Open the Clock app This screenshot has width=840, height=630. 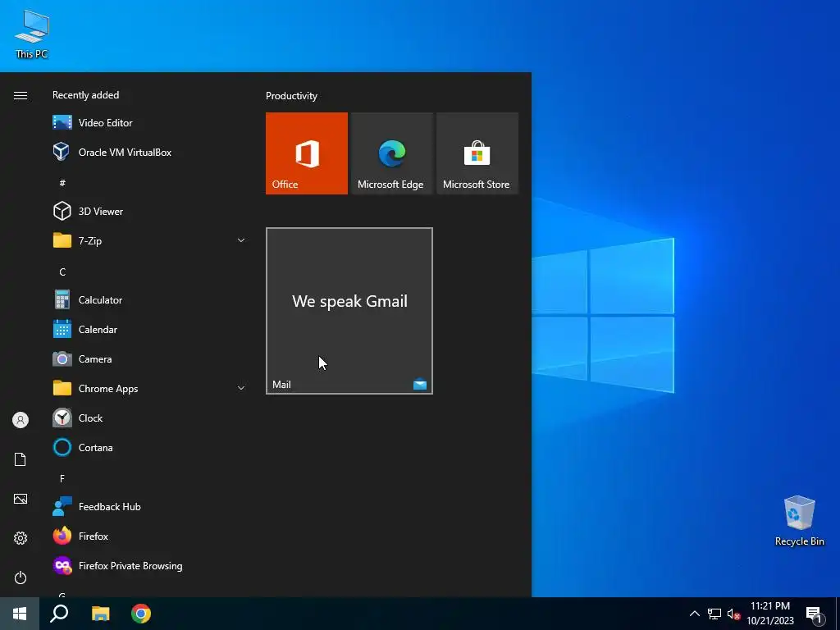(149, 418)
